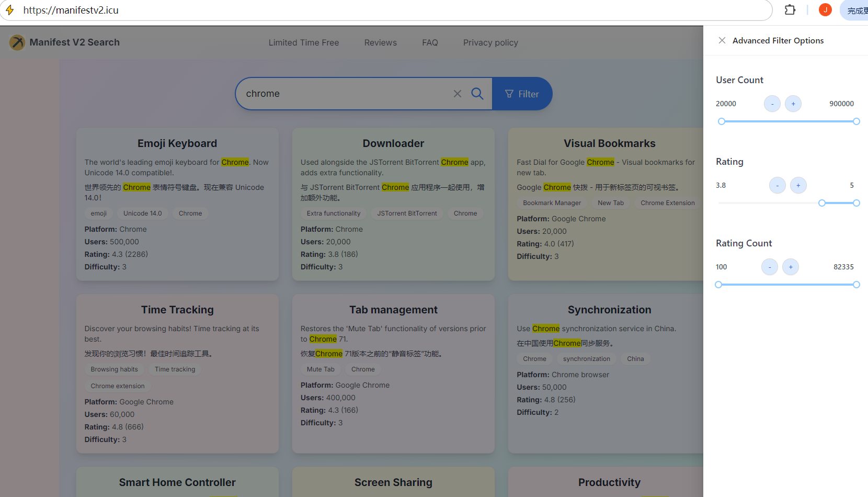Open the Privacy policy link
This screenshot has width=868, height=497.
tap(490, 42)
